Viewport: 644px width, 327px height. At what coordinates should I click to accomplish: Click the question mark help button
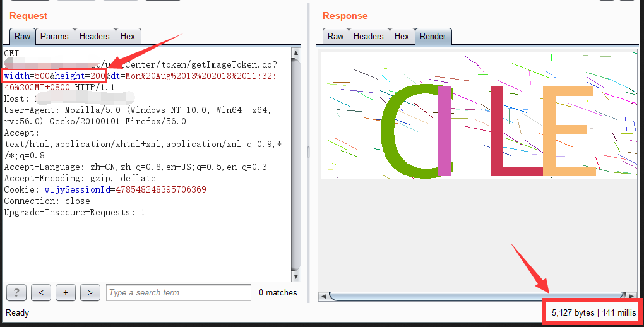pos(16,292)
